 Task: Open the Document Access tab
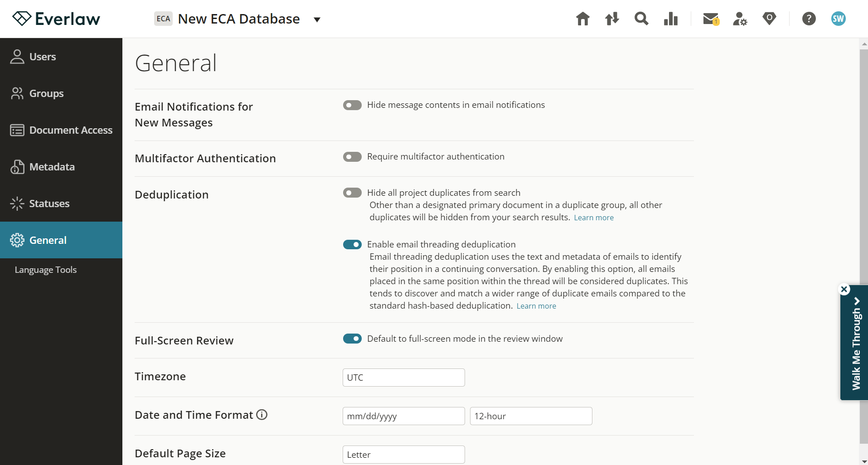pos(61,130)
